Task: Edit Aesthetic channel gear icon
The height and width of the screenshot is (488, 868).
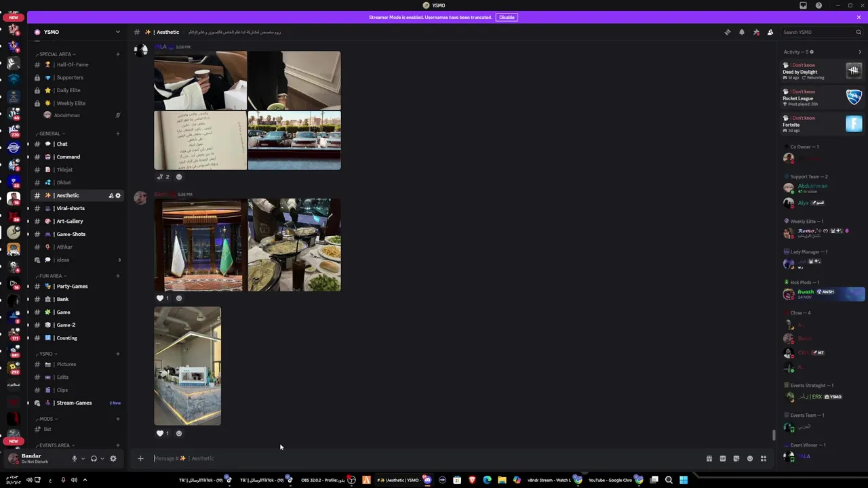Action: click(118, 196)
